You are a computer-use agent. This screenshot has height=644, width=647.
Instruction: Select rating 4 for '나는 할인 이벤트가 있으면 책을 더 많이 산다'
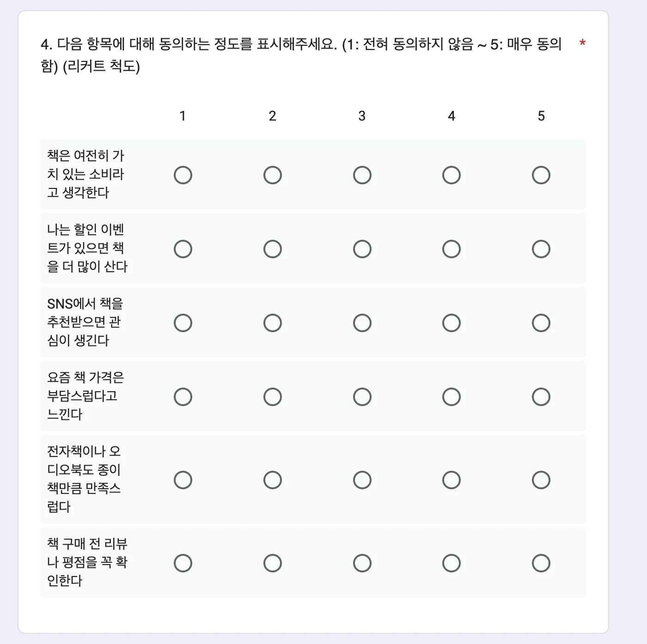[452, 249]
